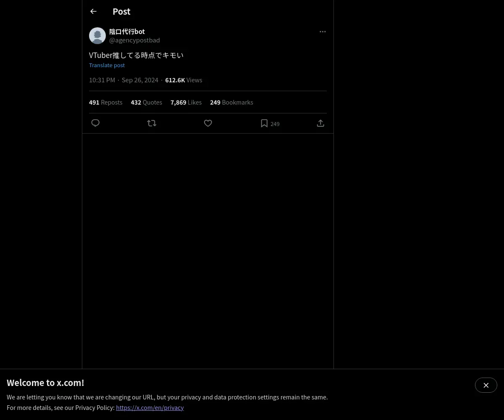Like the post with the heart icon
This screenshot has height=420, width=504.
pyautogui.click(x=208, y=123)
